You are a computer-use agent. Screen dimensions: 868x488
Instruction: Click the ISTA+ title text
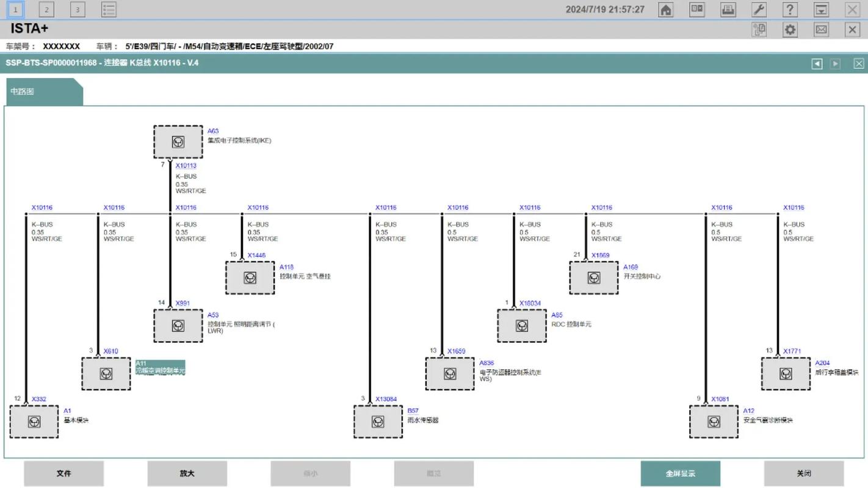point(29,29)
